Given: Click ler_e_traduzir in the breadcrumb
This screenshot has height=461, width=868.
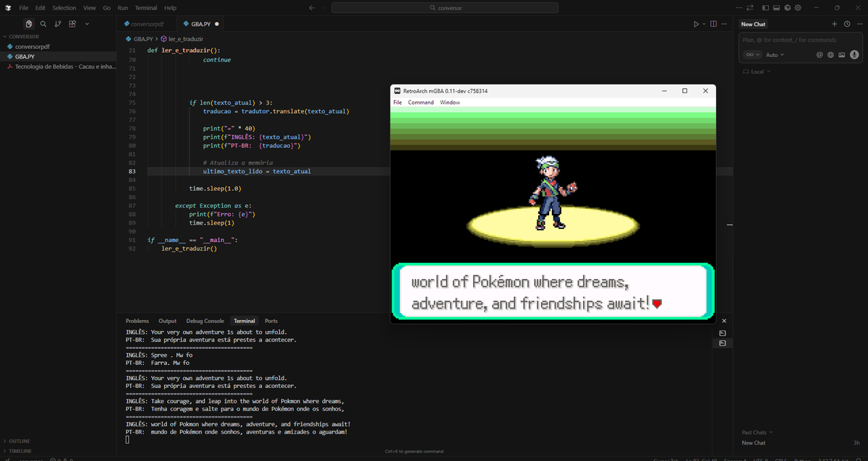Looking at the screenshot, I should click(185, 38).
